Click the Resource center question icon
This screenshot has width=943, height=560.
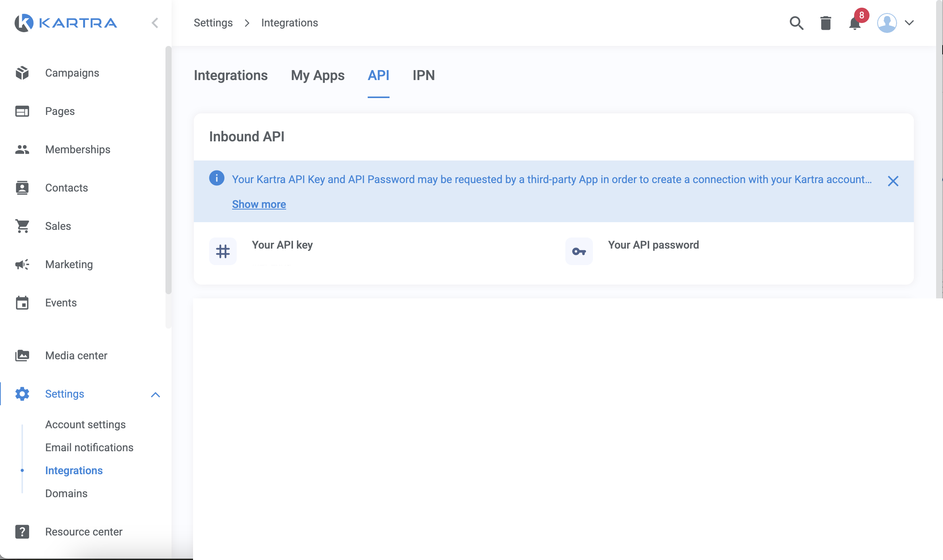22,532
